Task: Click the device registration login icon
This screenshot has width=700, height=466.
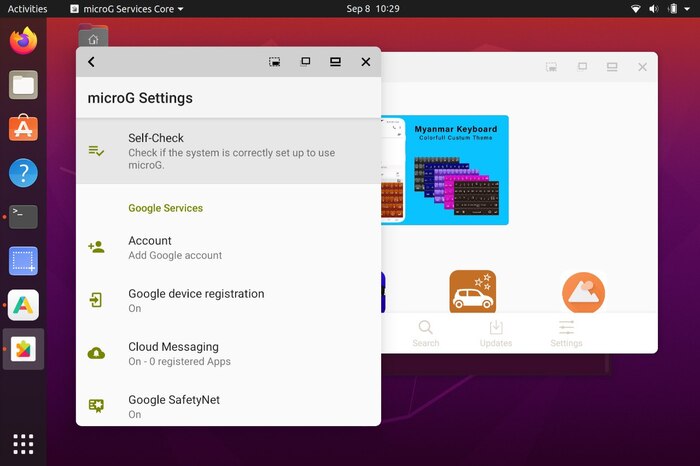Action: click(96, 300)
